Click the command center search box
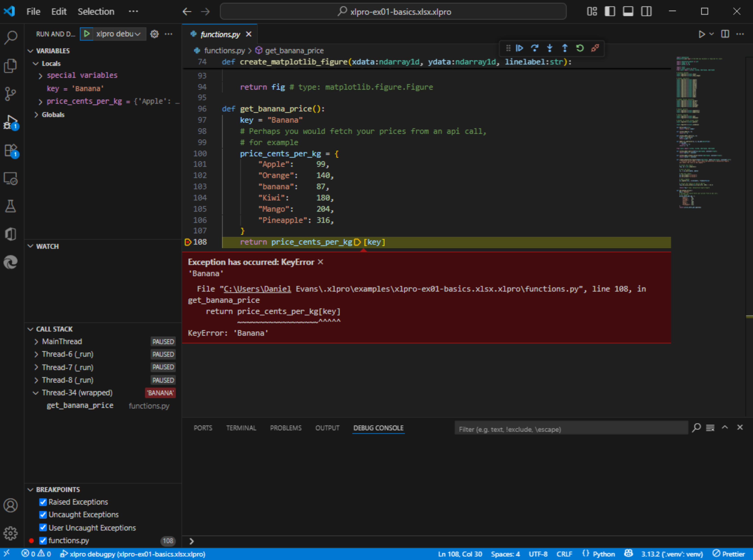This screenshot has width=753, height=560. click(393, 11)
